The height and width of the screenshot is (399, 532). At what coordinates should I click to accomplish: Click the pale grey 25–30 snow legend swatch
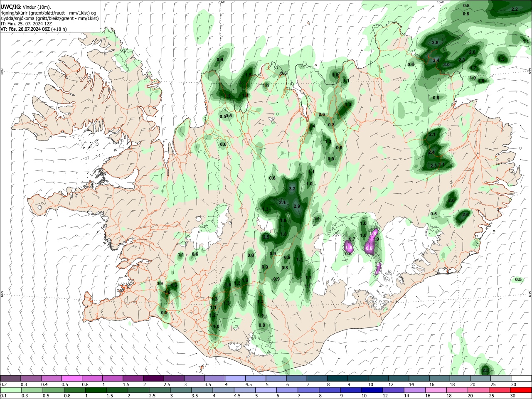click(501, 378)
